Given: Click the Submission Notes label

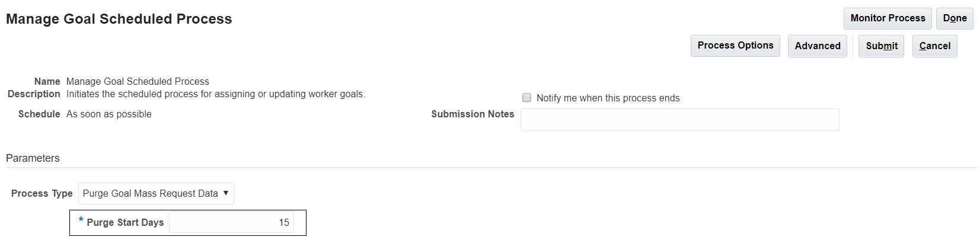Looking at the screenshot, I should 472,114.
